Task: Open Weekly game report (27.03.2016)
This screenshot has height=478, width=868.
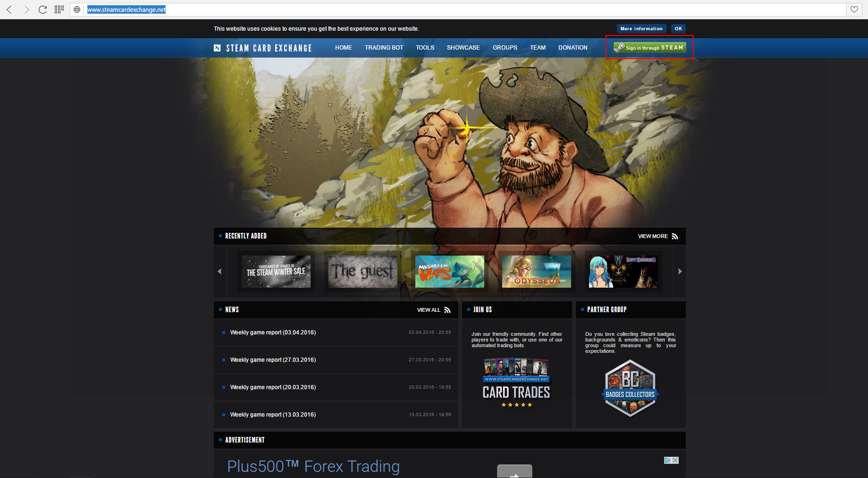Action: click(x=273, y=360)
